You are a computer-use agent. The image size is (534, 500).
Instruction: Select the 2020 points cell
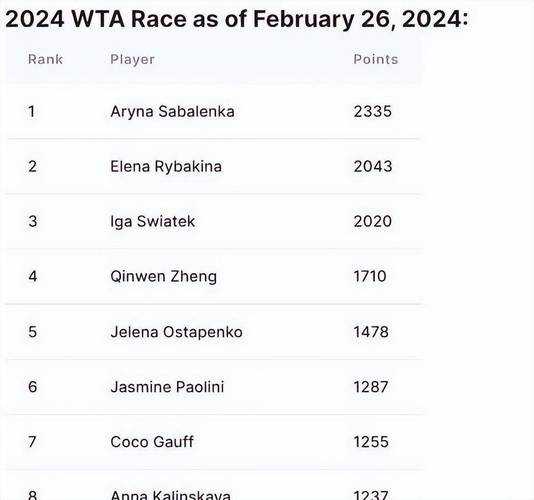click(x=373, y=221)
